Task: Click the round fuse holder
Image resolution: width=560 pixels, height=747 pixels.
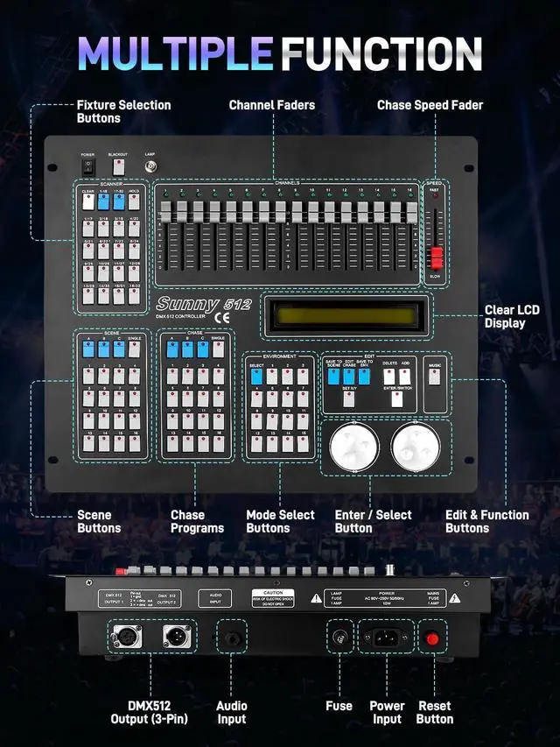Action: coord(340,638)
